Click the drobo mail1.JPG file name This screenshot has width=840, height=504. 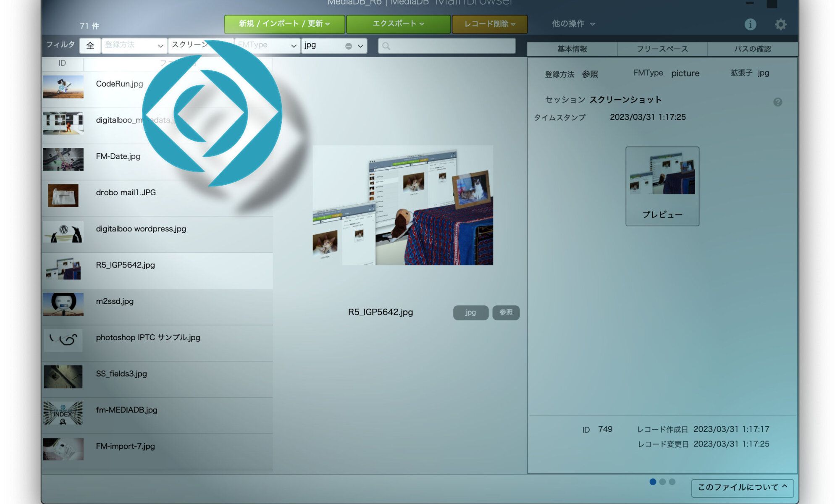point(126,193)
